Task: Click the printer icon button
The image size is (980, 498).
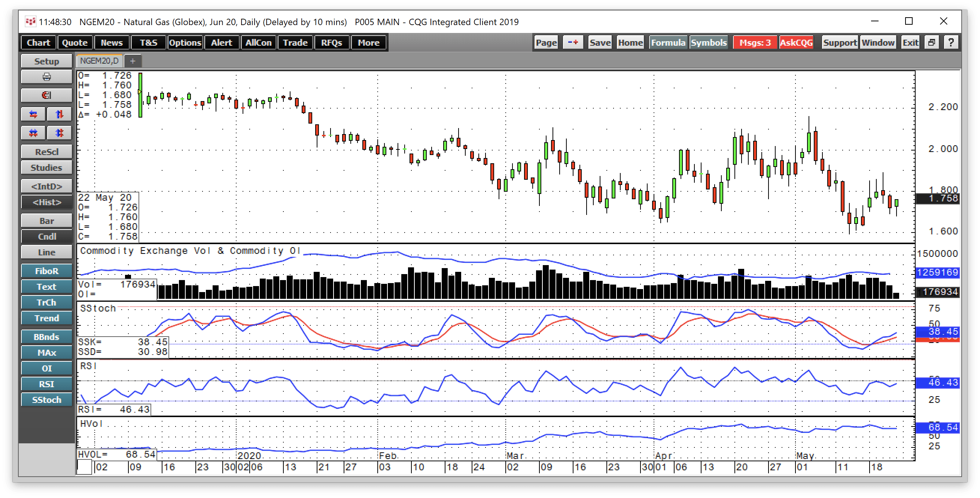Action: (46, 77)
